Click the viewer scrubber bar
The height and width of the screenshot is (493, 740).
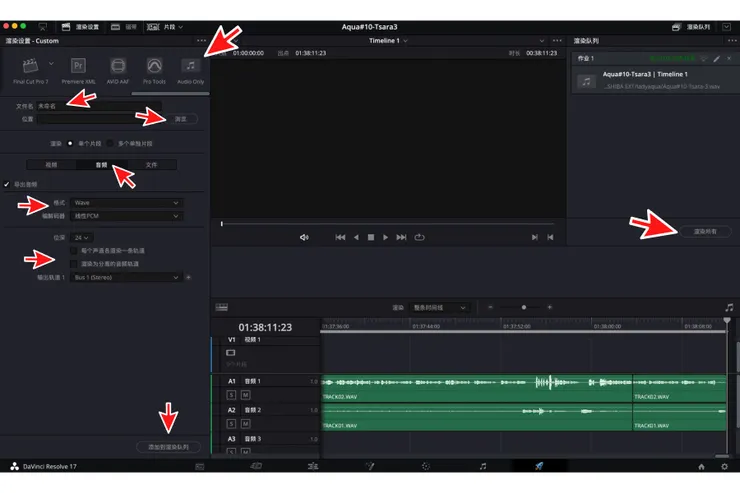click(387, 224)
